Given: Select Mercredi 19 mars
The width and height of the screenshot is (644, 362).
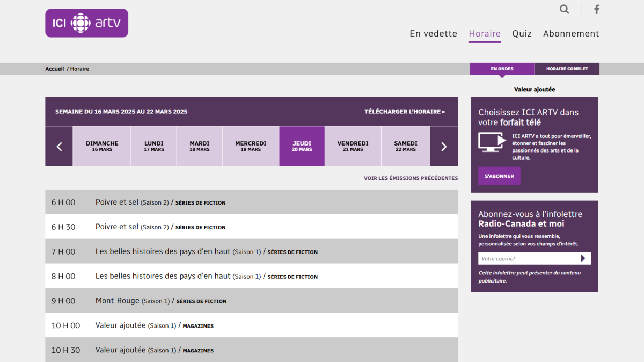Looking at the screenshot, I should point(251,146).
